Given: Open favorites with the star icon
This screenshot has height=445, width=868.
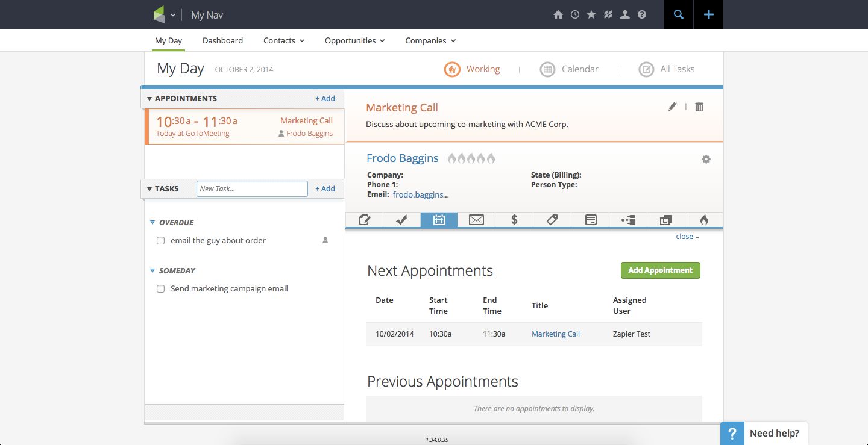Looking at the screenshot, I should [x=591, y=15].
